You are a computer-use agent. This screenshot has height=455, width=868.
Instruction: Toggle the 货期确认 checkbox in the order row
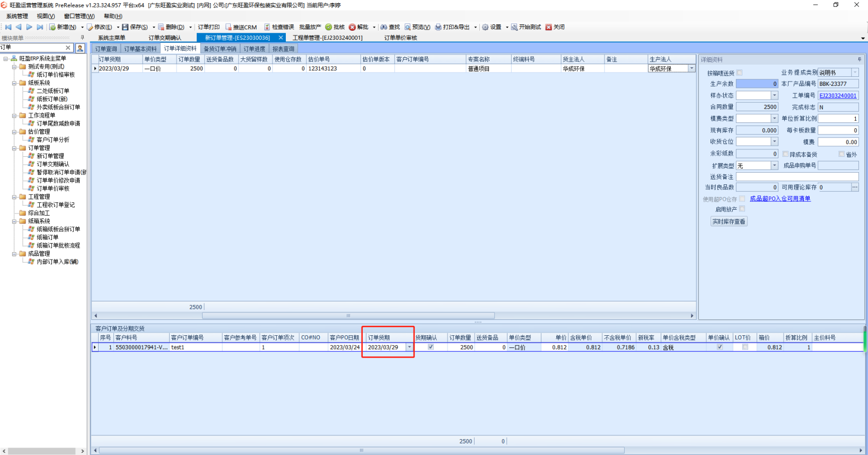(431, 347)
